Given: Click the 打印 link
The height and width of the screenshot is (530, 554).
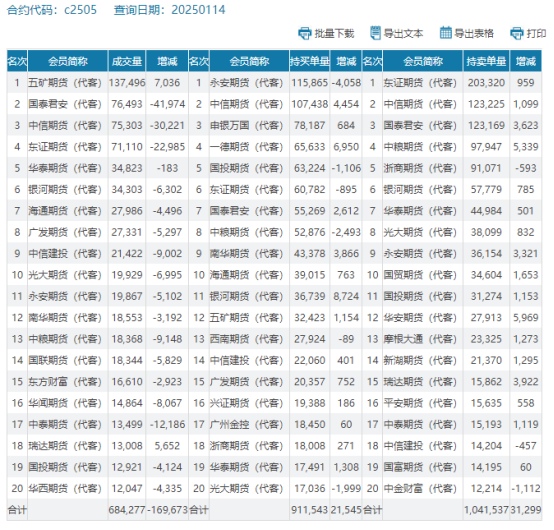Looking at the screenshot, I should pos(536,34).
